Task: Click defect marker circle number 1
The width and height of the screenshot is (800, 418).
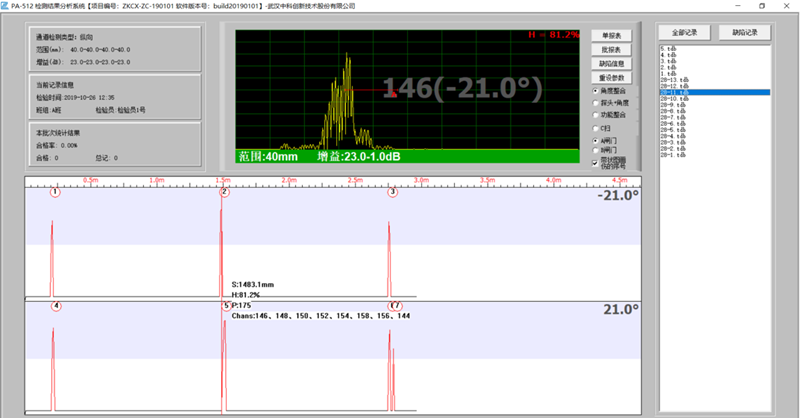Action: tap(55, 192)
